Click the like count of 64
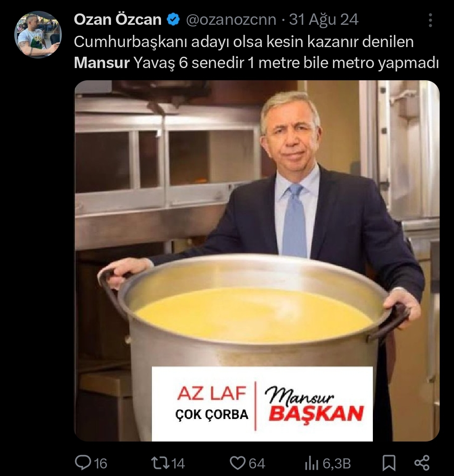The height and width of the screenshot is (476, 454). 257,463
